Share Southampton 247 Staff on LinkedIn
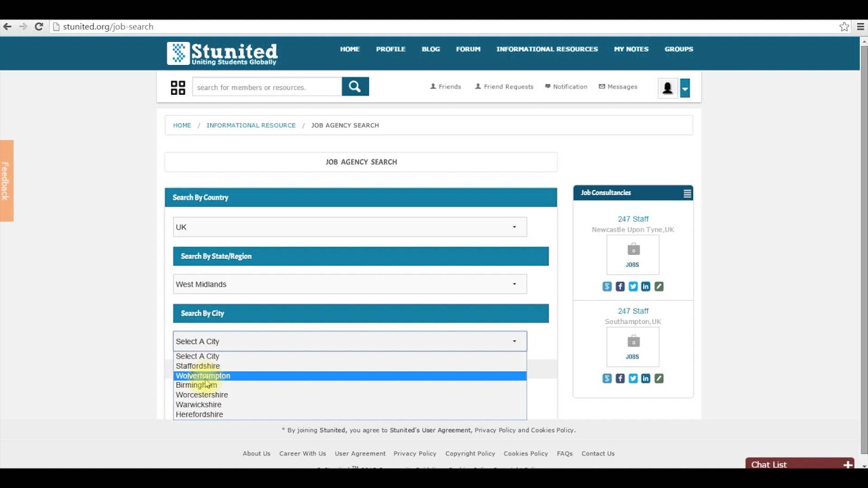This screenshot has width=868, height=488. click(646, 378)
